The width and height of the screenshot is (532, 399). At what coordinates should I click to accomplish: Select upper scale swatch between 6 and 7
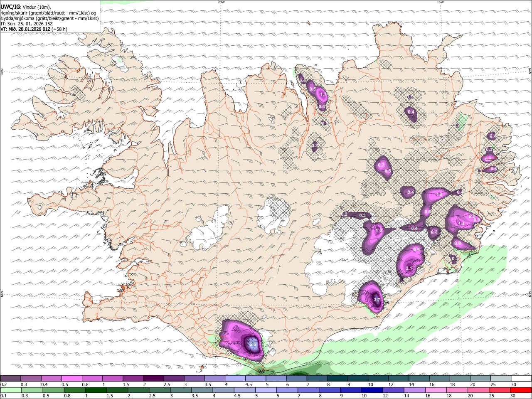pyautogui.click(x=297, y=379)
